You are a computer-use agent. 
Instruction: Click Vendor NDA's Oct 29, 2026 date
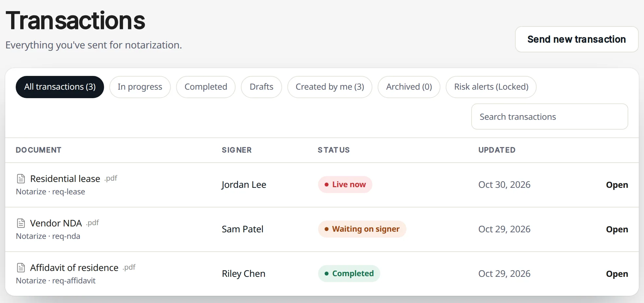pos(504,229)
